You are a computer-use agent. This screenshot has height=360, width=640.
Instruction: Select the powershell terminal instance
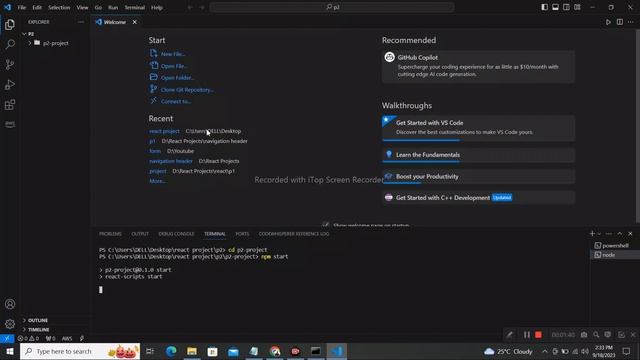tap(615, 245)
